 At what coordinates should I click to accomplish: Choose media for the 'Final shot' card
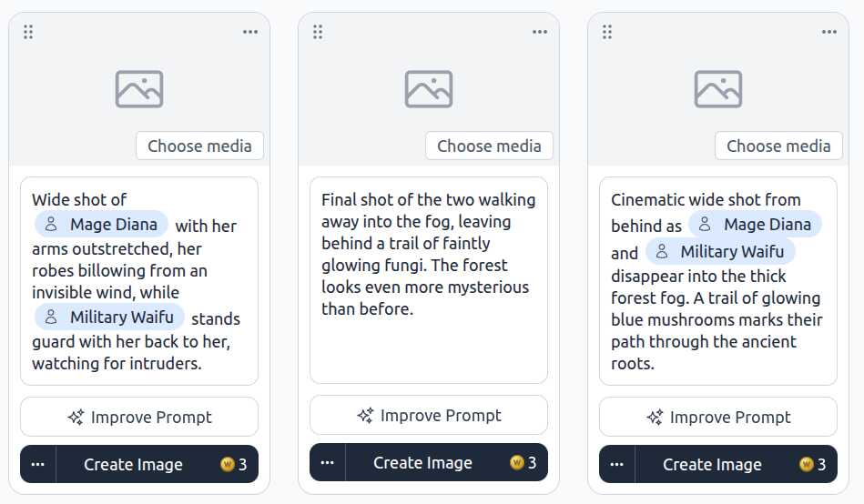489,146
